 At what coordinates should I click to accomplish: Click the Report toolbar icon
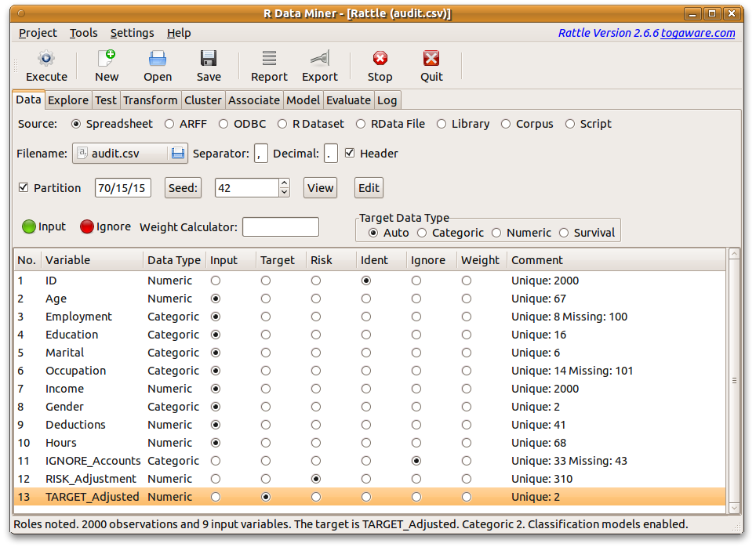269,59
